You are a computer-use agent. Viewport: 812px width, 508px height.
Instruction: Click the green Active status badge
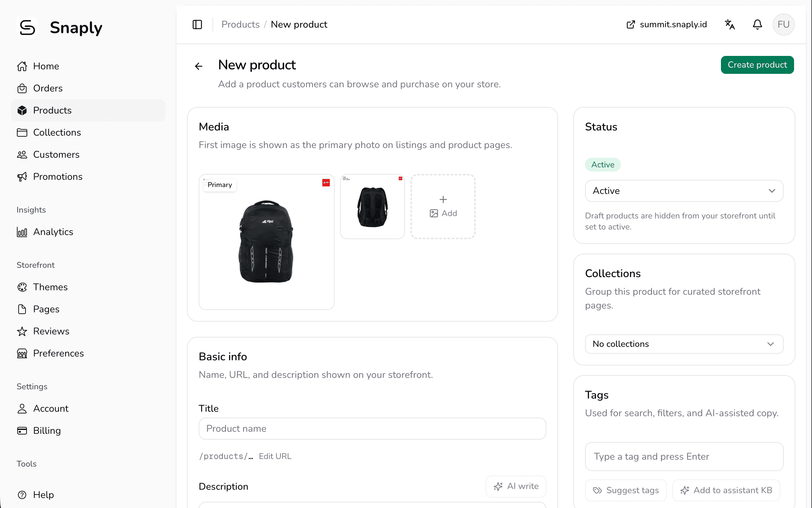[603, 165]
